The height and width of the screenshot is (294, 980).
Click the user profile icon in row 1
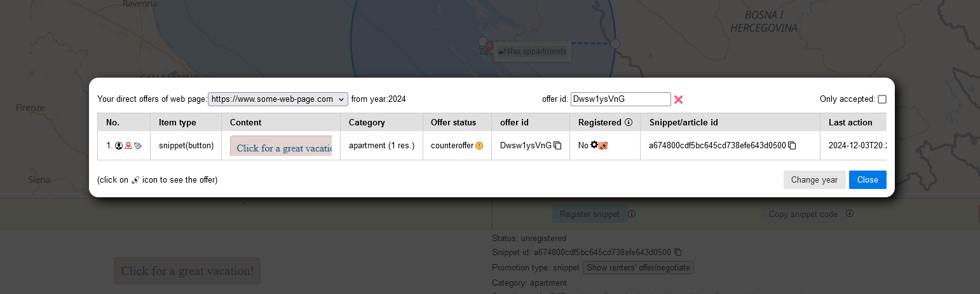[x=119, y=146]
